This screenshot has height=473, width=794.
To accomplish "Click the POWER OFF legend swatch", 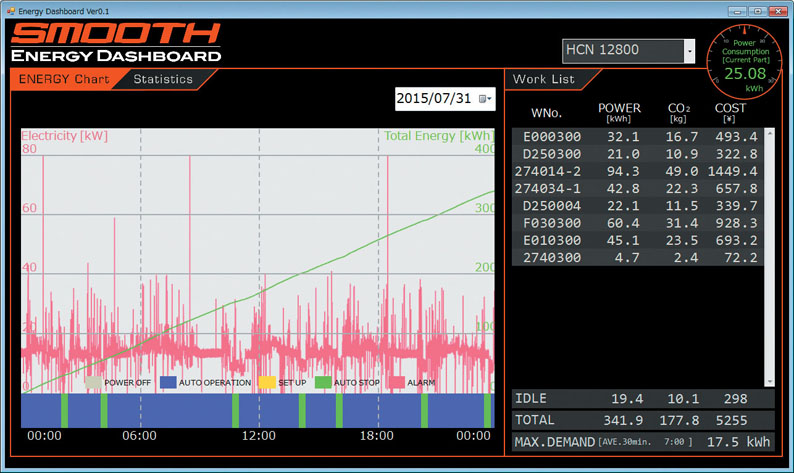I will point(93,382).
